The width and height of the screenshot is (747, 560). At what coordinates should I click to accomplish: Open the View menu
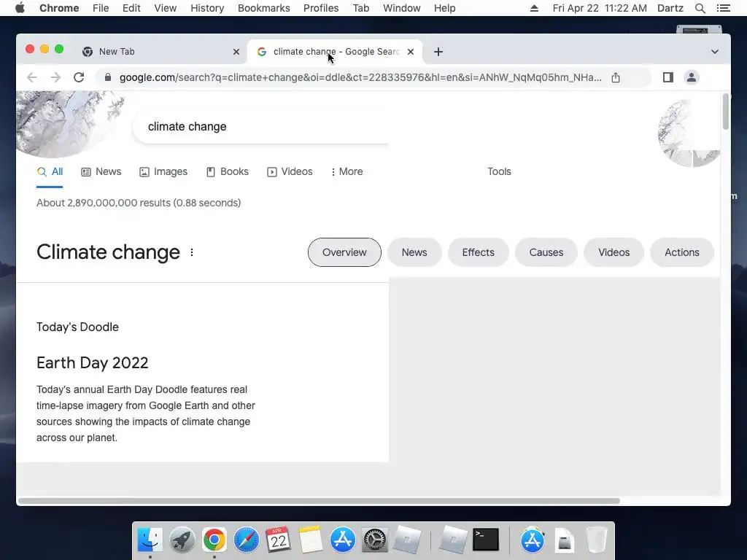(x=166, y=8)
